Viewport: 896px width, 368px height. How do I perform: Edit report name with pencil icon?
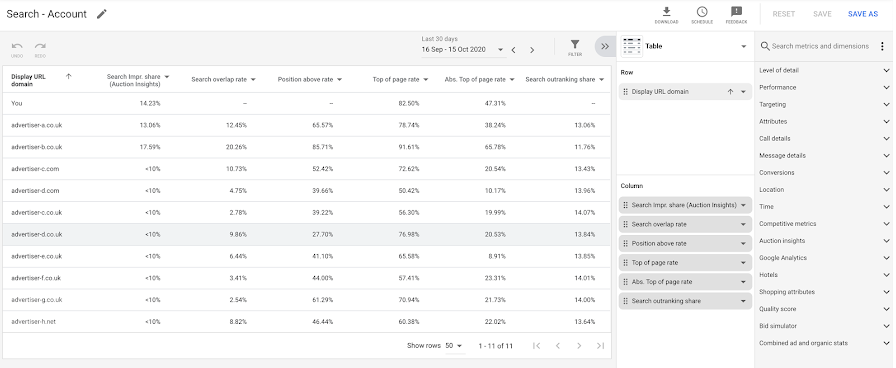[102, 14]
